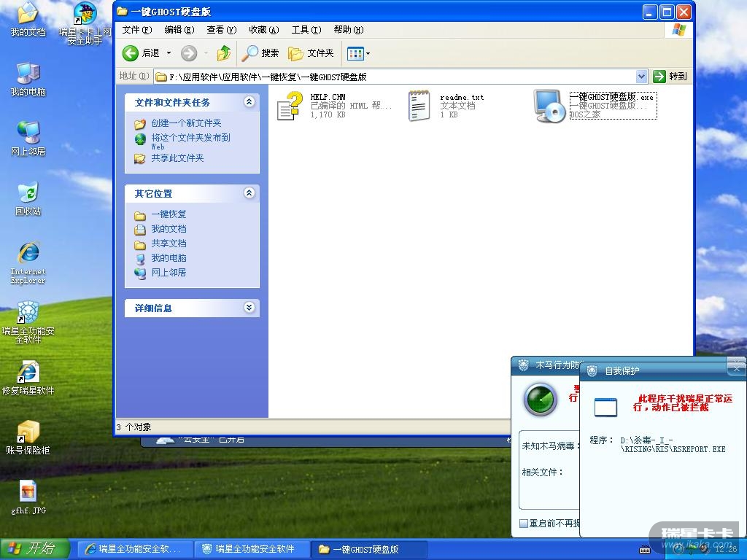Open the 编辑(E) menu
Viewport: 747px width, 560px height.
point(179,30)
